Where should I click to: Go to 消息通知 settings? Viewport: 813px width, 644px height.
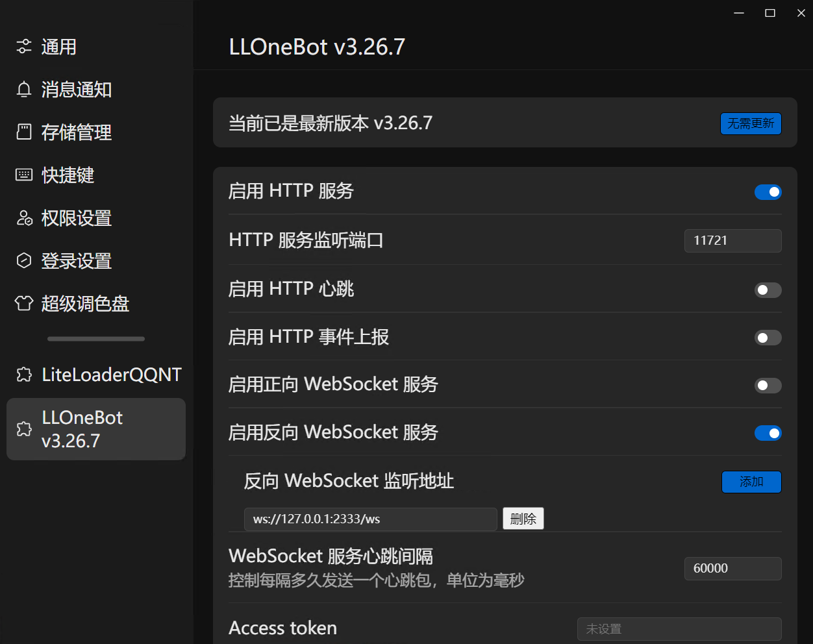coord(96,90)
